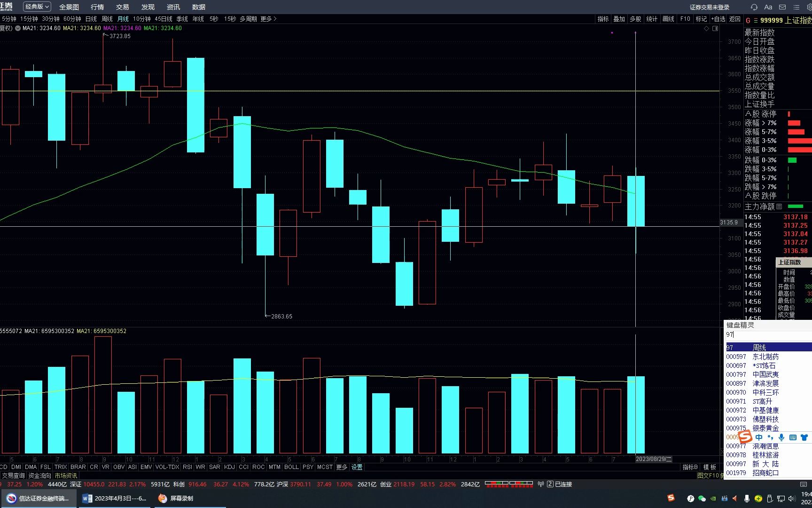Open the 发现 menu
The height and width of the screenshot is (508, 812).
[x=148, y=7]
